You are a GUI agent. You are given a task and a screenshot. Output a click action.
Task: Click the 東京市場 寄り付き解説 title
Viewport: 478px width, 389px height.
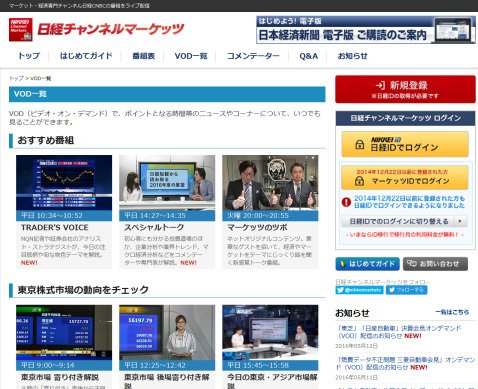click(60, 377)
